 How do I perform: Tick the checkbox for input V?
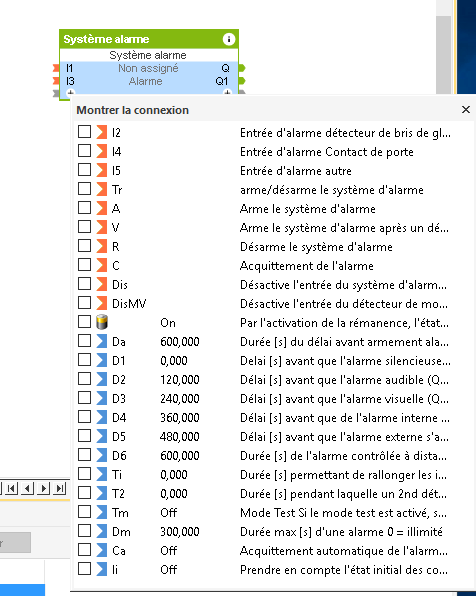point(84,227)
